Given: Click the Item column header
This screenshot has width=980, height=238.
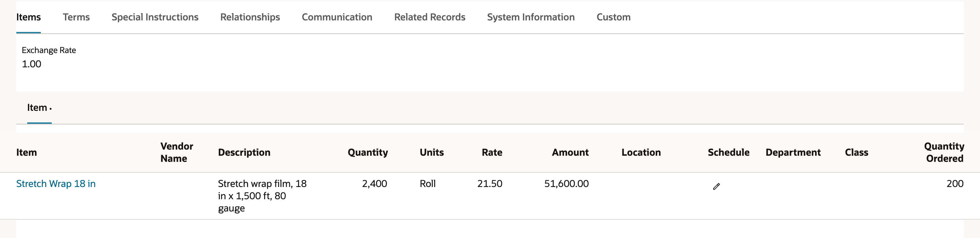Looking at the screenshot, I should click(27, 152).
